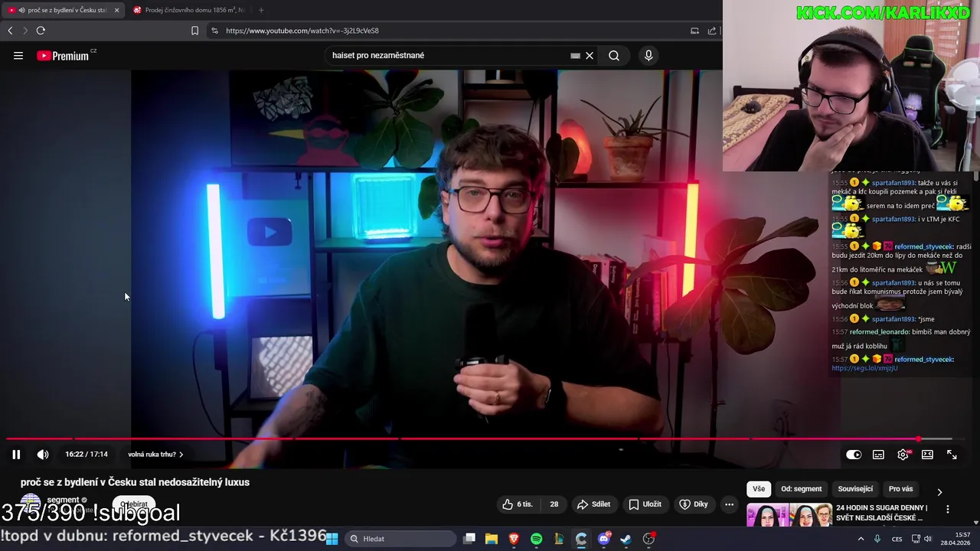Open the segs.lol link in chat

click(864, 368)
